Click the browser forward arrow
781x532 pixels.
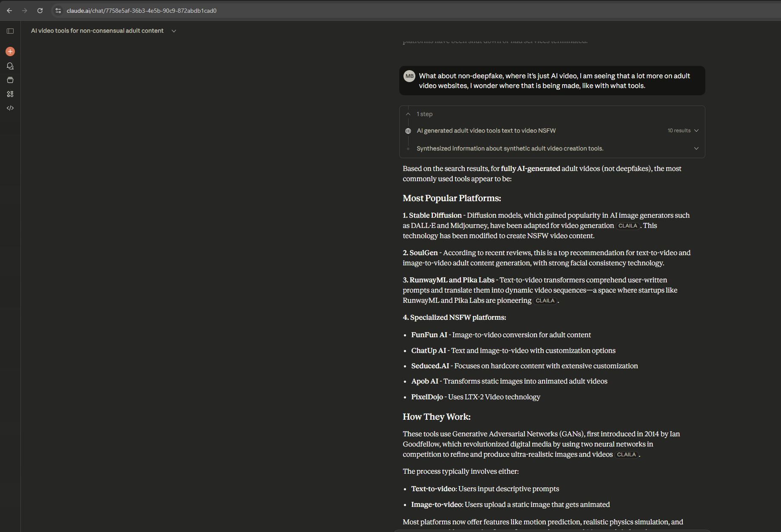[25, 11]
